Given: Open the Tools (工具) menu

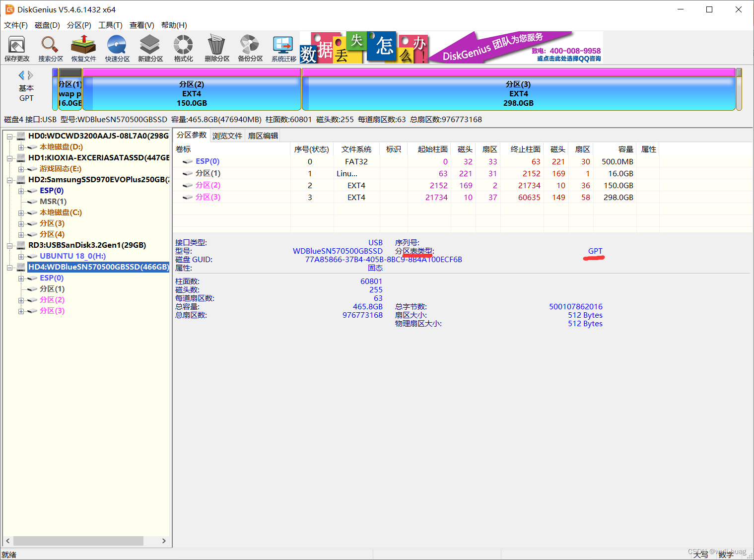Looking at the screenshot, I should (x=110, y=25).
